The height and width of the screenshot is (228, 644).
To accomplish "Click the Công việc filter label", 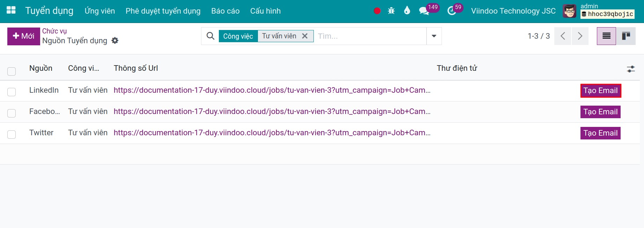I will click(238, 36).
